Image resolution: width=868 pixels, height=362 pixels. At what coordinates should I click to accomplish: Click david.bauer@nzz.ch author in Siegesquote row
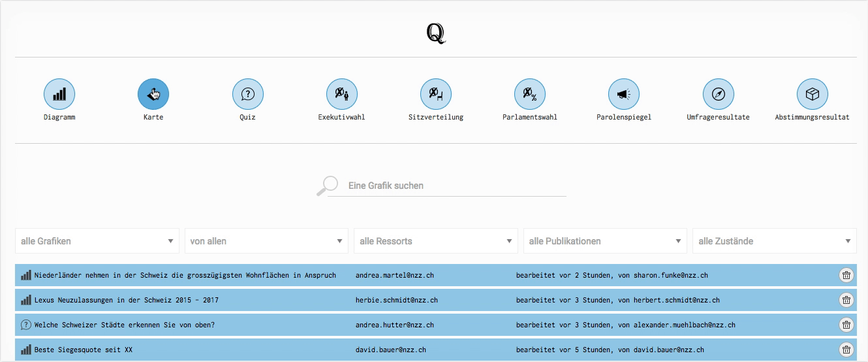tap(391, 350)
